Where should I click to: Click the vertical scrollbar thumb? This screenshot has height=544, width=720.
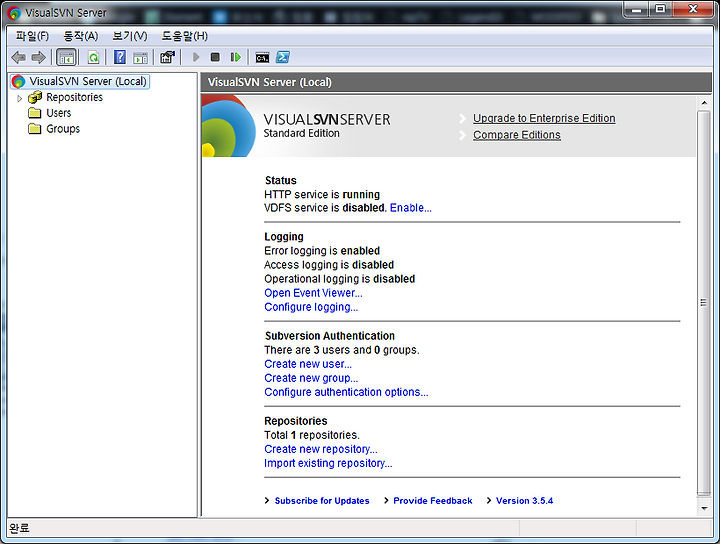coord(703,303)
